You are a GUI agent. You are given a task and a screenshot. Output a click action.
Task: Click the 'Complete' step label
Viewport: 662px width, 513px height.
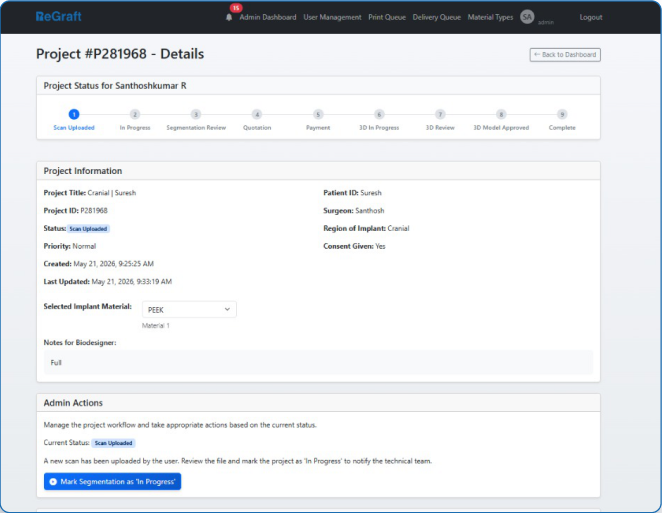pyautogui.click(x=562, y=128)
